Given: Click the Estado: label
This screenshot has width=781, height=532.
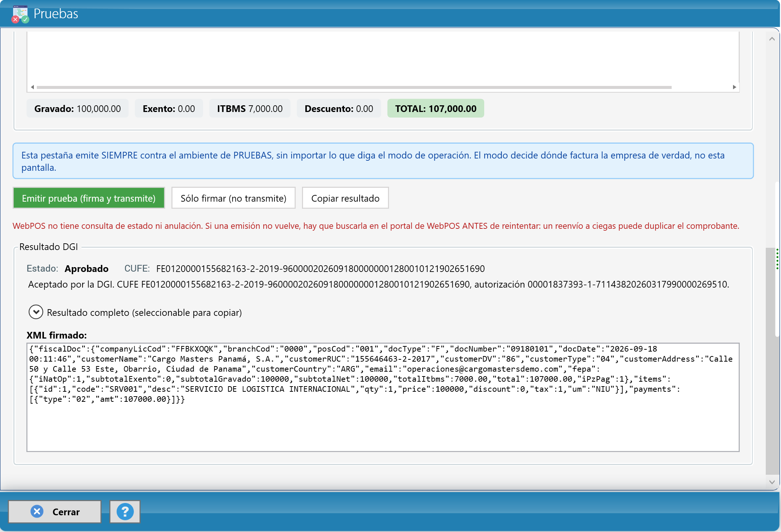Looking at the screenshot, I should coord(42,269).
